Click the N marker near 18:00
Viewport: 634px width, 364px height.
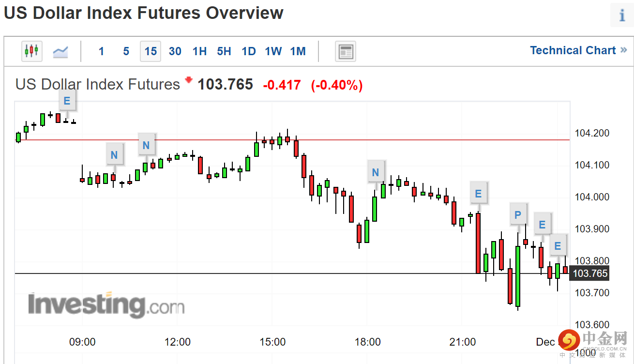[x=375, y=172]
